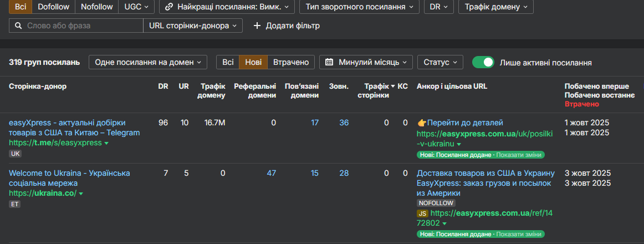Switch to the Нові tab

pyautogui.click(x=253, y=62)
